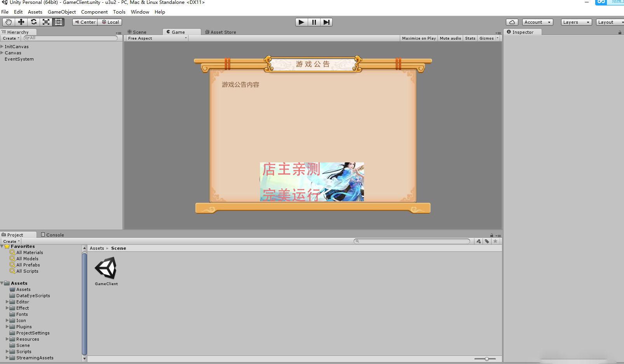Open the Free Aspect dropdown
The width and height of the screenshot is (624, 364).
pyautogui.click(x=157, y=38)
